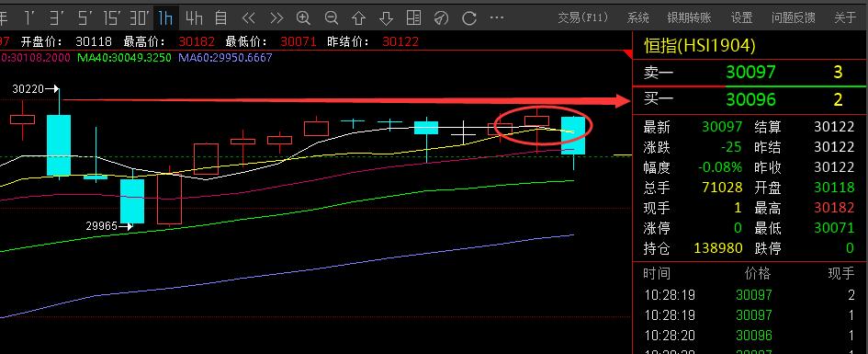
Task: Switch chart to 4h period
Action: coord(195,17)
